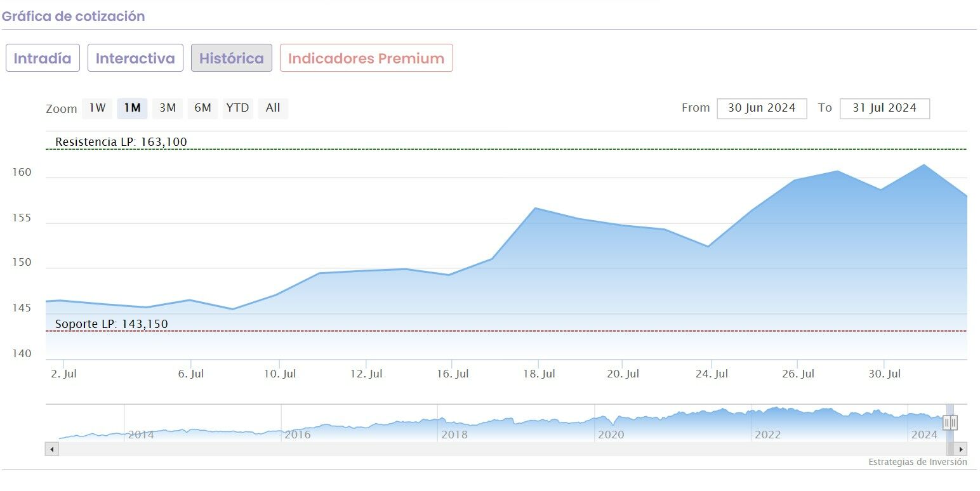Open the Estrategias de Inversión credit link

917,462
